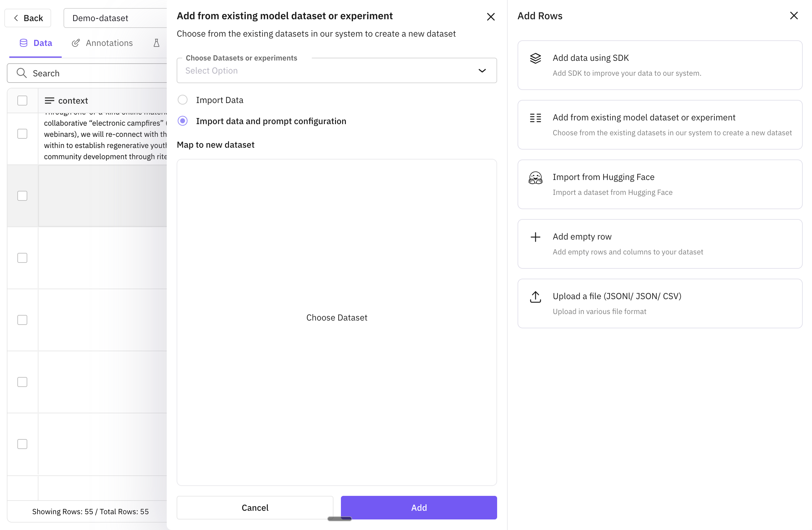Select the Import Data radio button
The height and width of the screenshot is (530, 812).
183,99
